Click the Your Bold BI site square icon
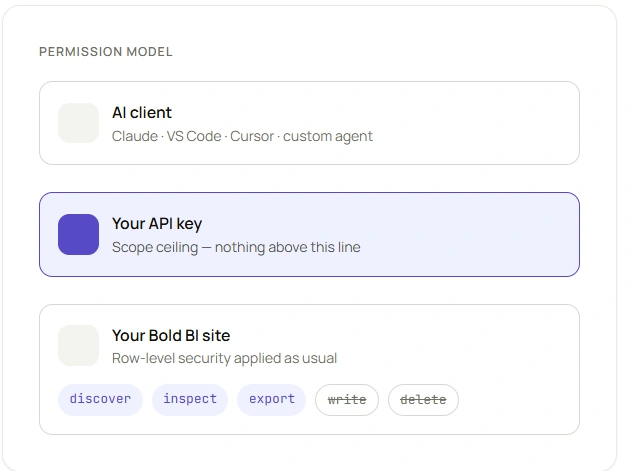 (78, 346)
